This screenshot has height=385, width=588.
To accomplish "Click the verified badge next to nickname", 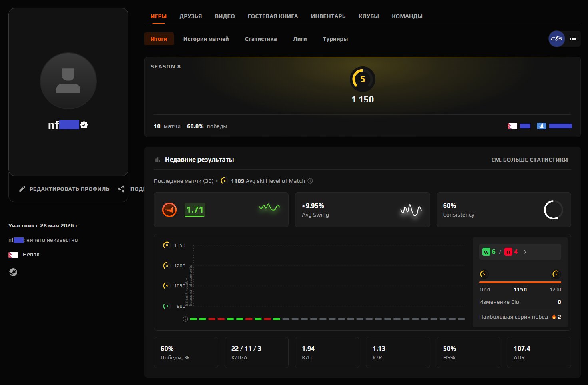I will (84, 125).
